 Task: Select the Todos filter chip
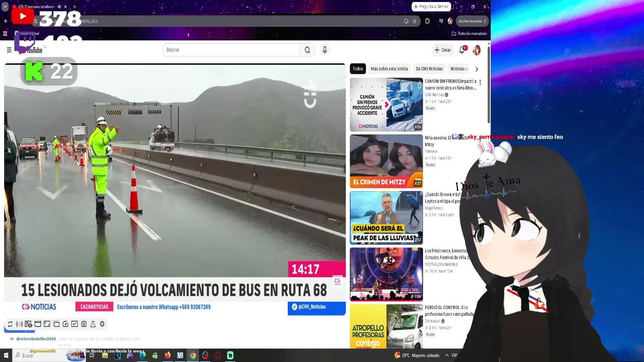(358, 69)
